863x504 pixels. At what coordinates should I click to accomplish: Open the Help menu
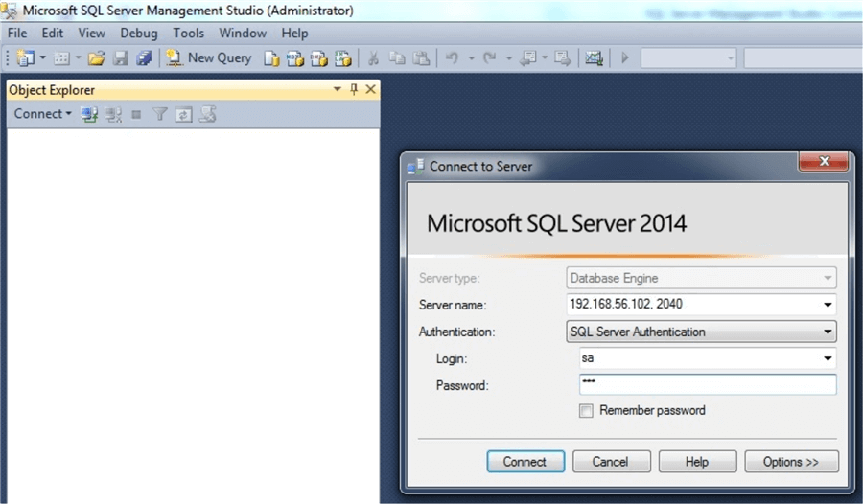coord(294,33)
